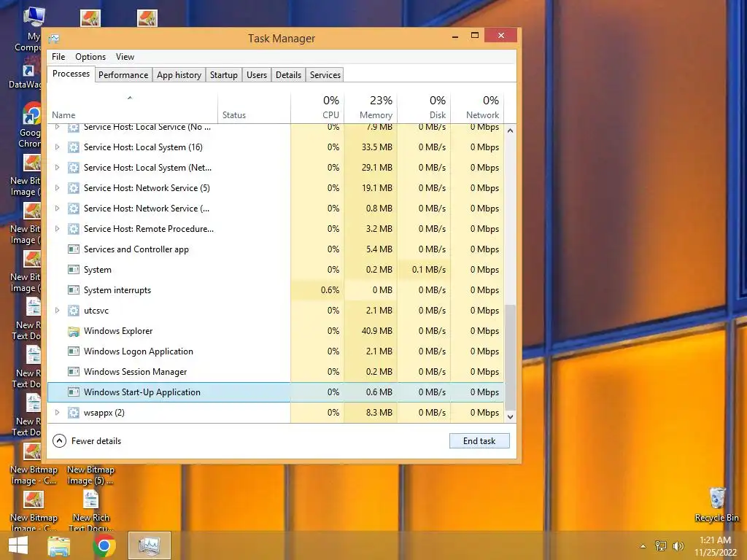Screen dimensions: 747x560
Task: Click the process list scrollbar thumb
Action: tap(510, 357)
